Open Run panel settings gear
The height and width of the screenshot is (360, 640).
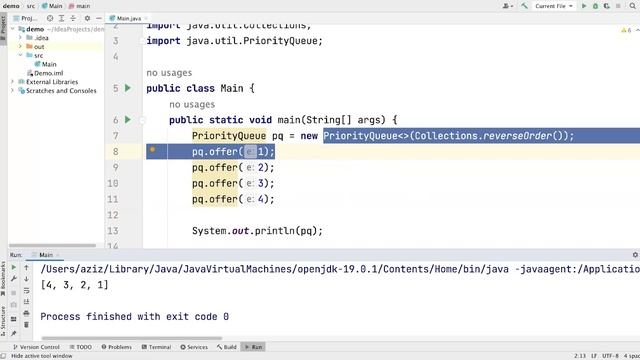click(x=635, y=255)
